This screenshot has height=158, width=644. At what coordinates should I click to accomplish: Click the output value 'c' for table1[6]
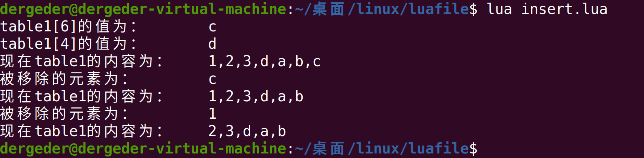tap(213, 27)
